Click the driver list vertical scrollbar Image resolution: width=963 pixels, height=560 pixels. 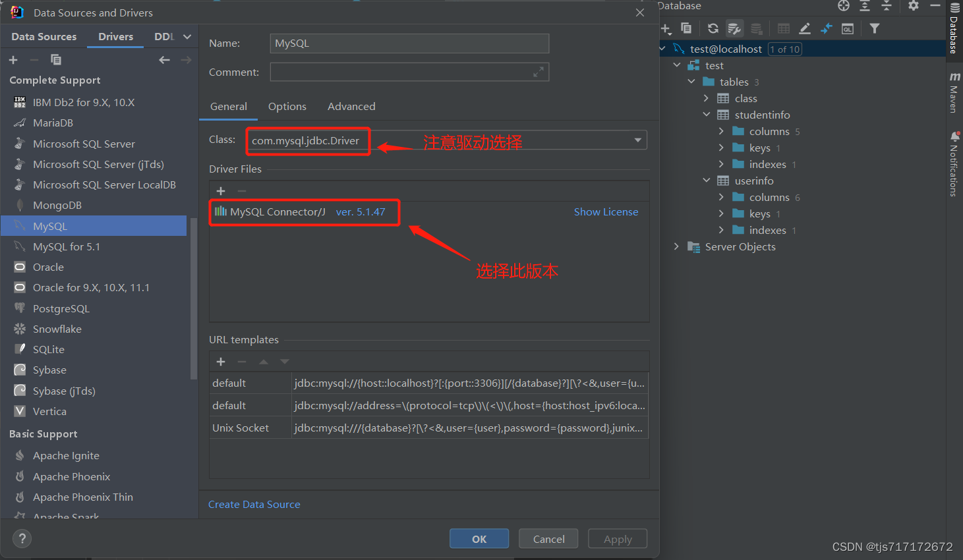tap(193, 298)
